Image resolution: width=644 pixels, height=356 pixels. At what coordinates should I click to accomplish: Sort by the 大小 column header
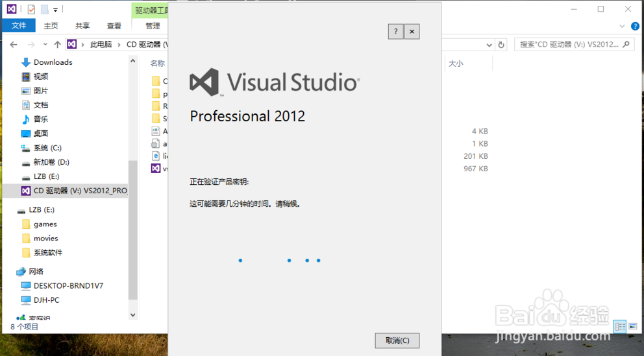click(456, 63)
